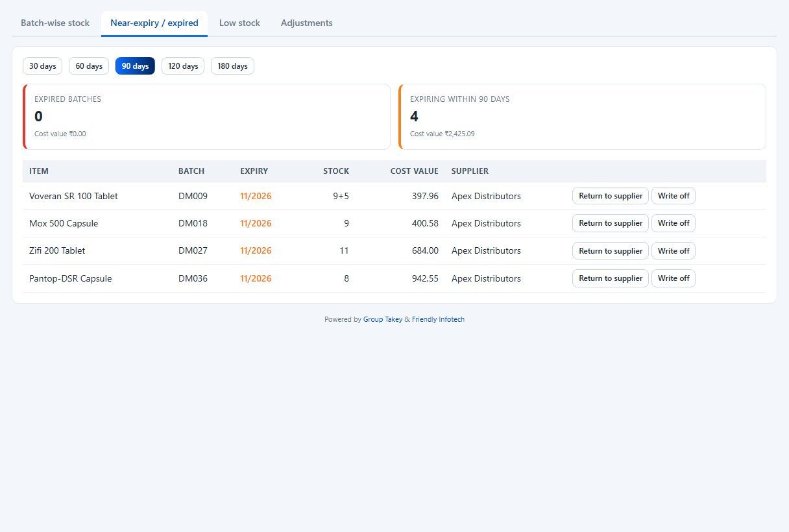Select the active 90 days filter
The image size is (789, 532).
click(135, 66)
